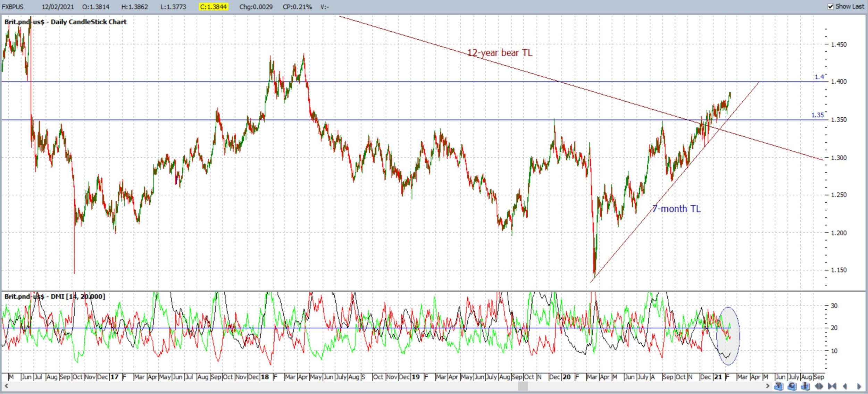The image size is (868, 394).
Task: Click the 1.150 price axis label
Action: 838,270
